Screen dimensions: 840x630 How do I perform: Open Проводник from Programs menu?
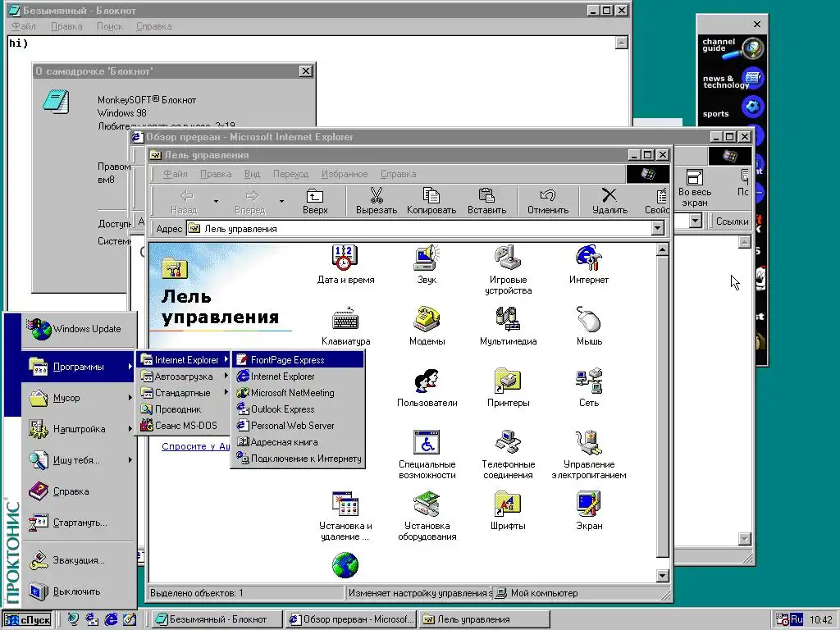(184, 409)
